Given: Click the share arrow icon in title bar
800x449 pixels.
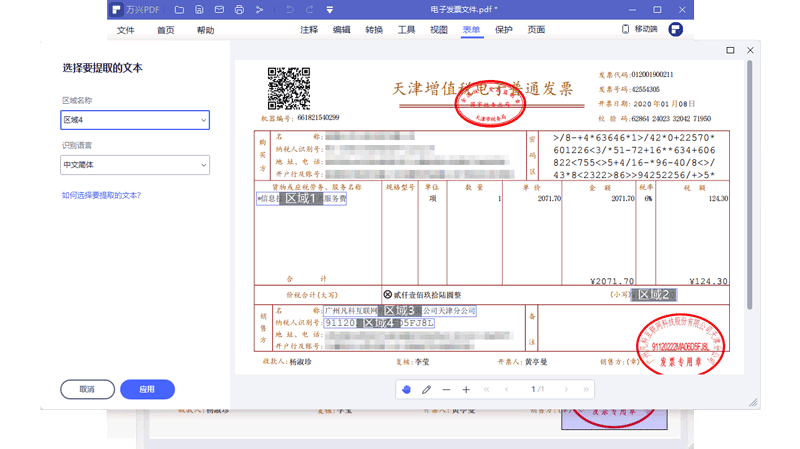Looking at the screenshot, I should [259, 10].
